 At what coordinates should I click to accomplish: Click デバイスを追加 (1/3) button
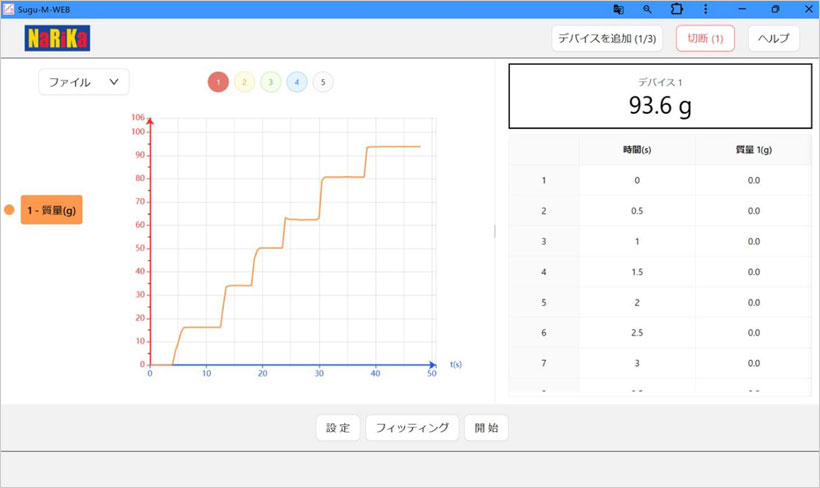coord(607,39)
